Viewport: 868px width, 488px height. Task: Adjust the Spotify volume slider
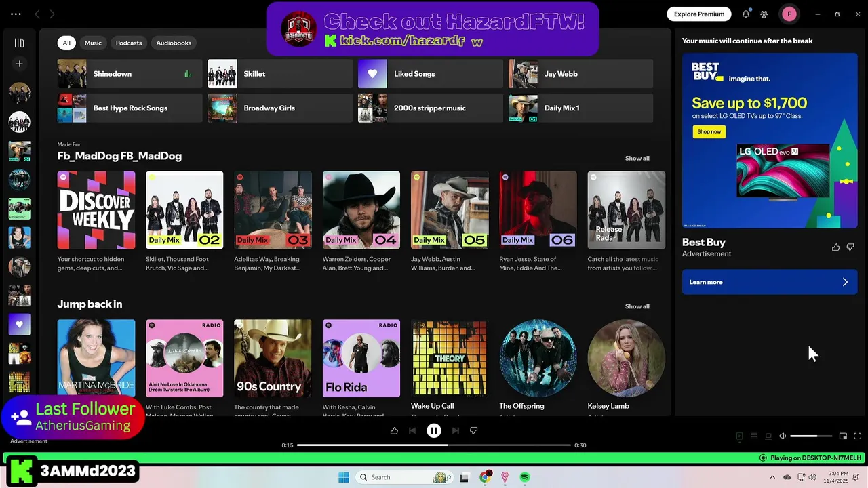click(x=811, y=436)
